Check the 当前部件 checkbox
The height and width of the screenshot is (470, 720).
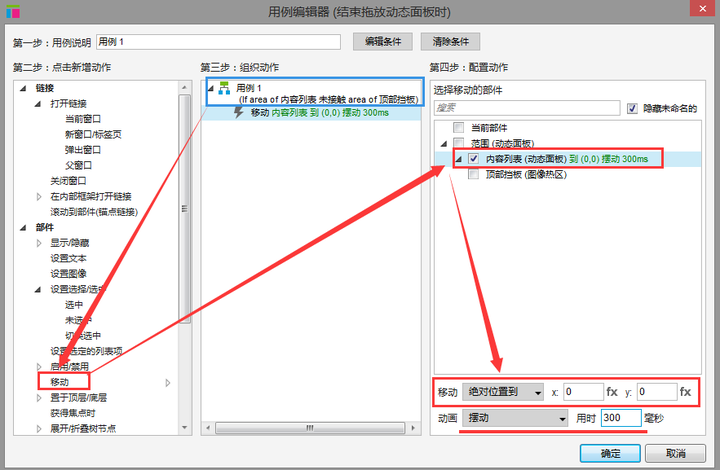458,128
